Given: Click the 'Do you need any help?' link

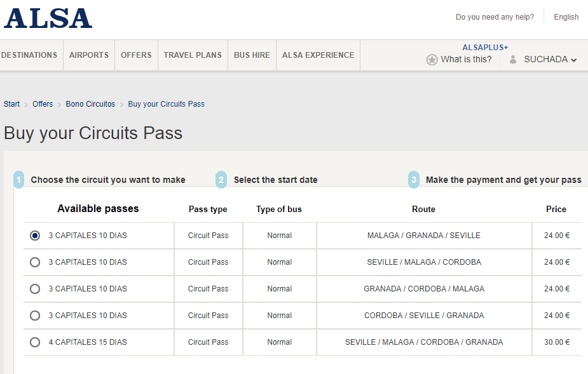Looking at the screenshot, I should [495, 17].
